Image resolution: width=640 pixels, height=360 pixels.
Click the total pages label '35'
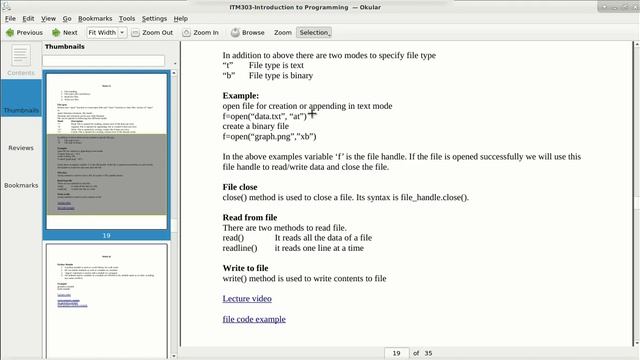[x=428, y=353]
